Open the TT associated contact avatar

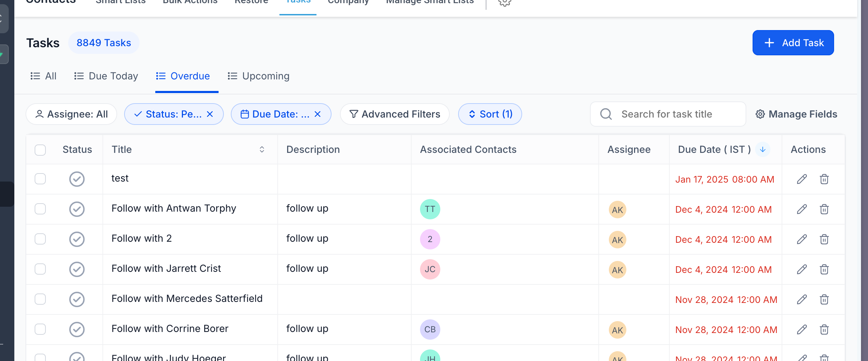point(430,209)
